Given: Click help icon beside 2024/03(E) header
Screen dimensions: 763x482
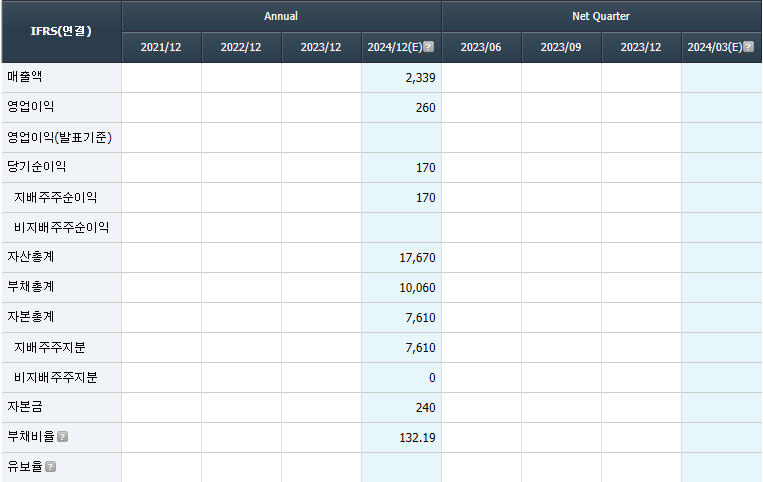Looking at the screenshot, I should tap(749, 47).
